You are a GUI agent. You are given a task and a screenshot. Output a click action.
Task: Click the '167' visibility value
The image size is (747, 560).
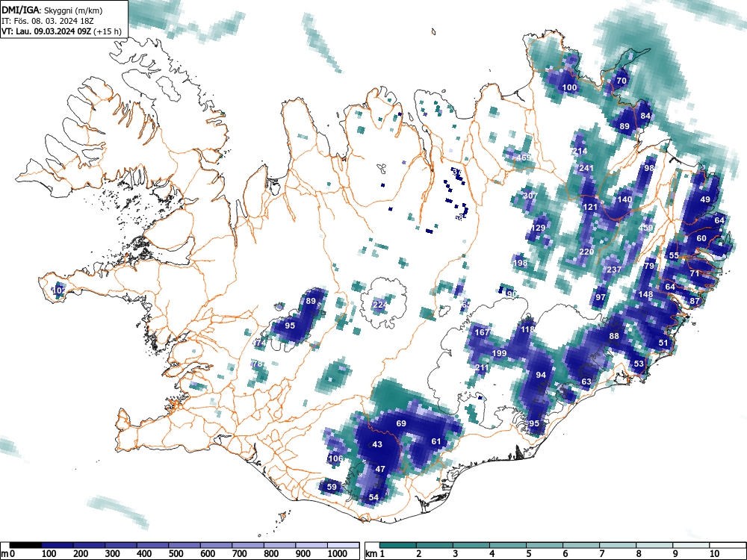point(482,332)
